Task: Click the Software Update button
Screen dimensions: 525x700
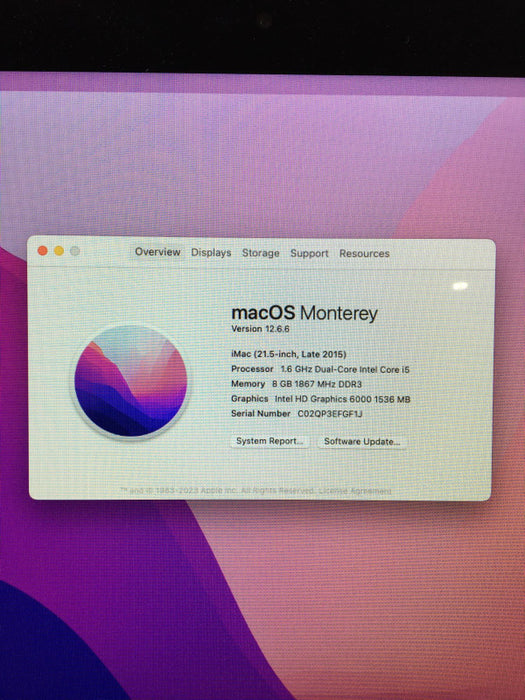Action: click(362, 442)
